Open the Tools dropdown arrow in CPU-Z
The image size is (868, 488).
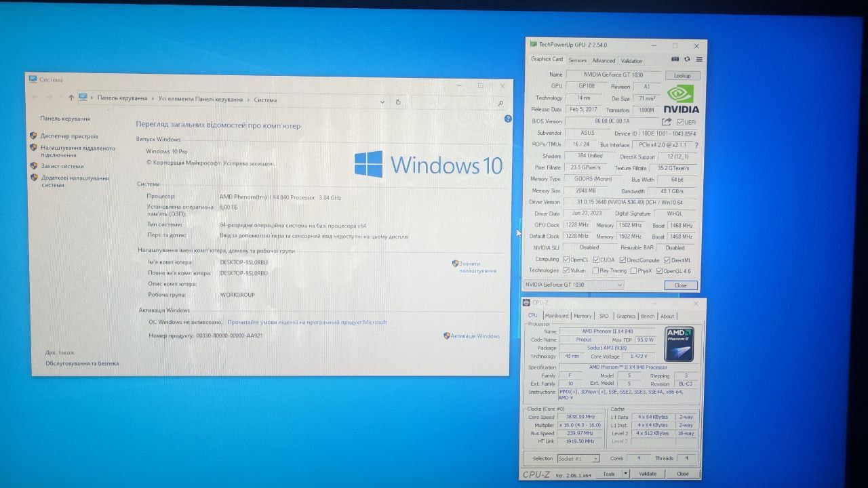pos(625,474)
